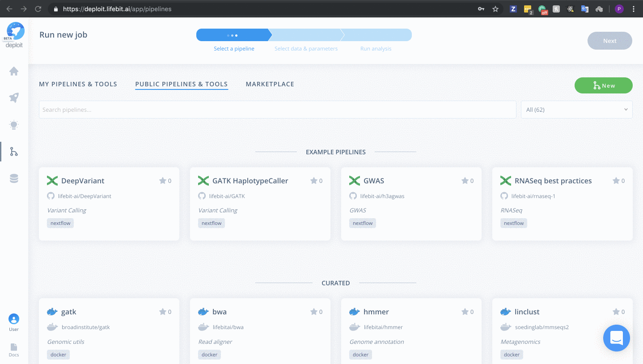The height and width of the screenshot is (364, 643).
Task: Star the linclust curated tool
Action: 616,312
